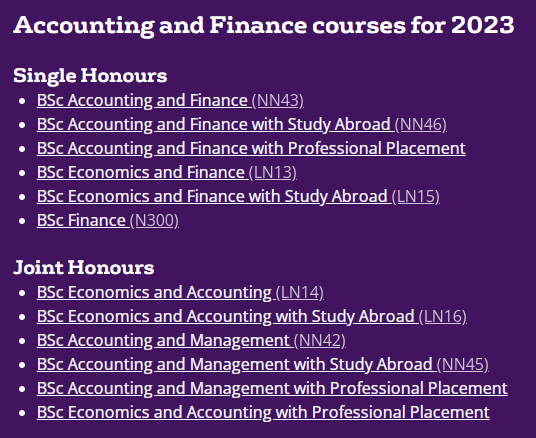Viewport: 536px width, 438px height.
Task: Click the NN45 course code text
Action: click(x=463, y=364)
